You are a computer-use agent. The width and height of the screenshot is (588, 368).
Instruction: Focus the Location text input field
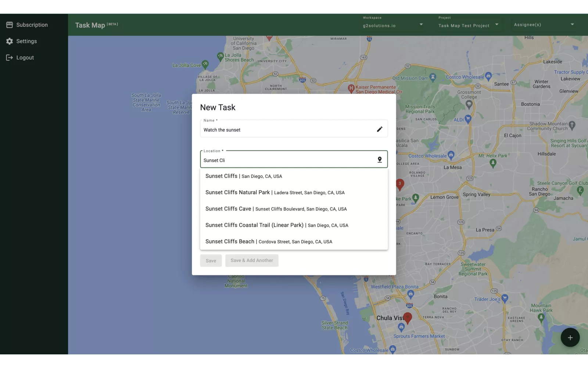(x=287, y=160)
